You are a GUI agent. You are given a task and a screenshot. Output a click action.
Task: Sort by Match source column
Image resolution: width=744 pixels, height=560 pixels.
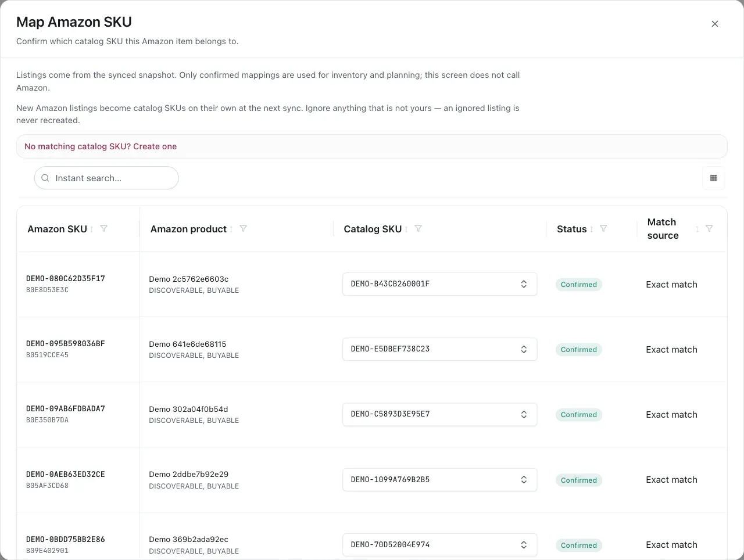(697, 229)
